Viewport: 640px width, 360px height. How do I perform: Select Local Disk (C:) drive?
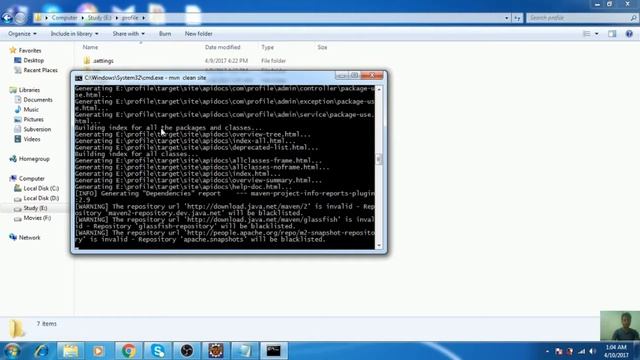click(41, 188)
